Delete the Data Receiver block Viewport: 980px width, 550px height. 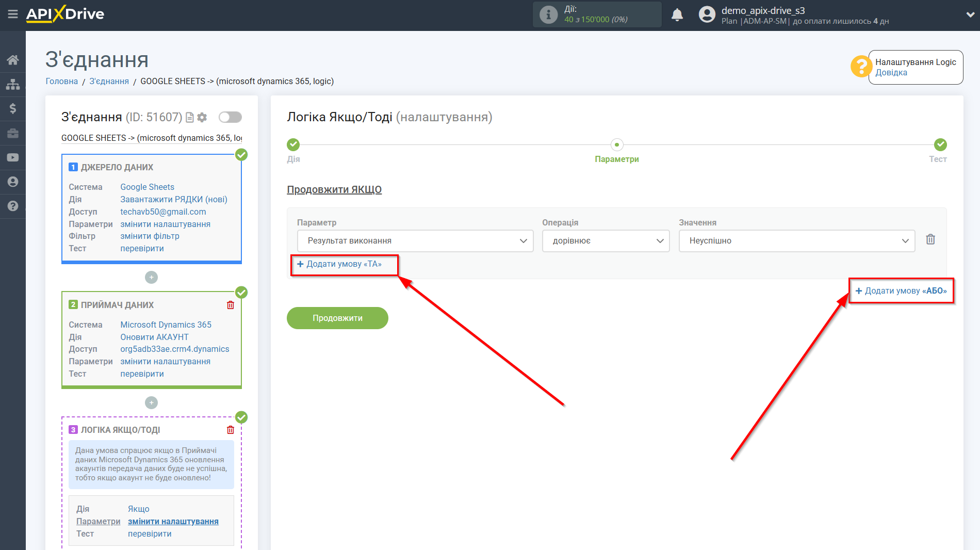pos(231,305)
